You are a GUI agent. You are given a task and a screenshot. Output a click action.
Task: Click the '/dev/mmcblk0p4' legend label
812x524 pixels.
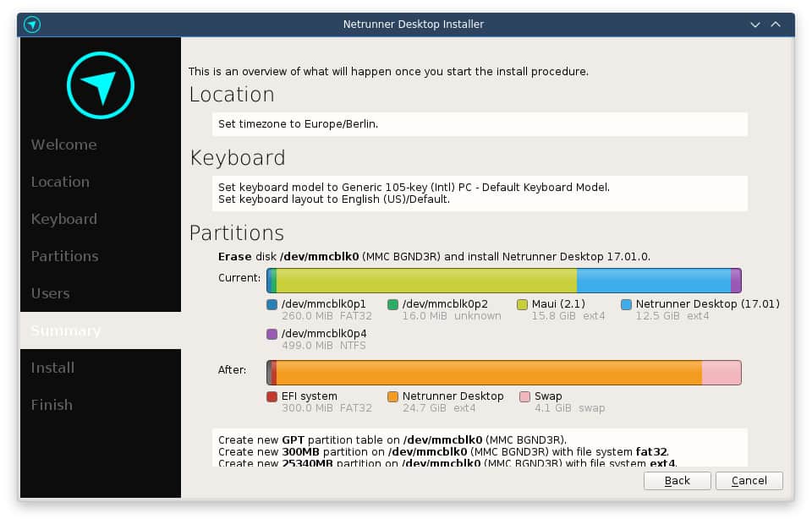tap(324, 333)
